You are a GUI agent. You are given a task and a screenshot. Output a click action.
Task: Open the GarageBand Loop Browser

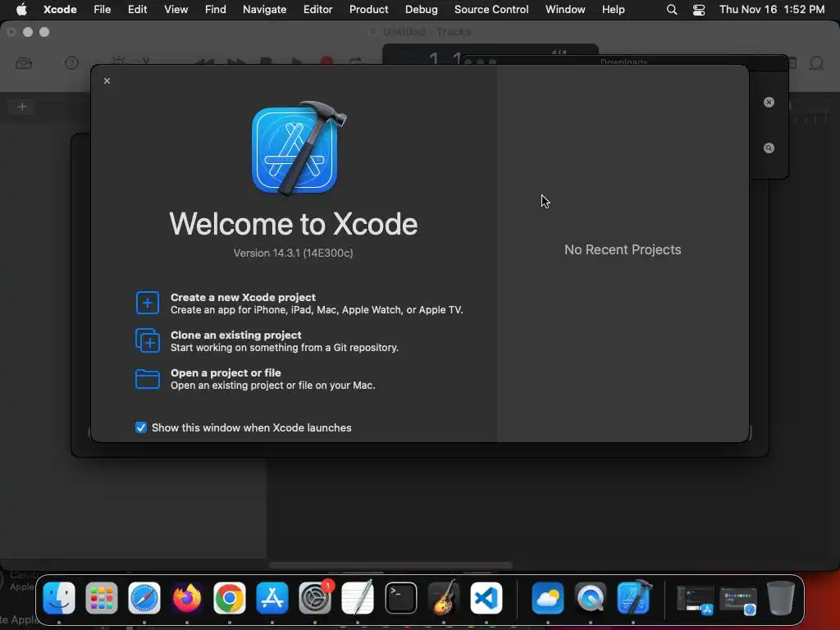coord(816,63)
